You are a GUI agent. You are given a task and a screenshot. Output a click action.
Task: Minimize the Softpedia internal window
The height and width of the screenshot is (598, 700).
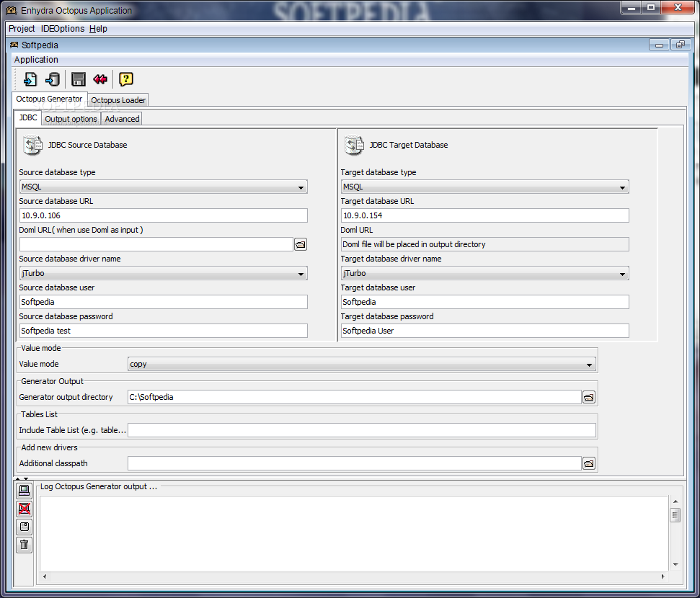pos(658,45)
